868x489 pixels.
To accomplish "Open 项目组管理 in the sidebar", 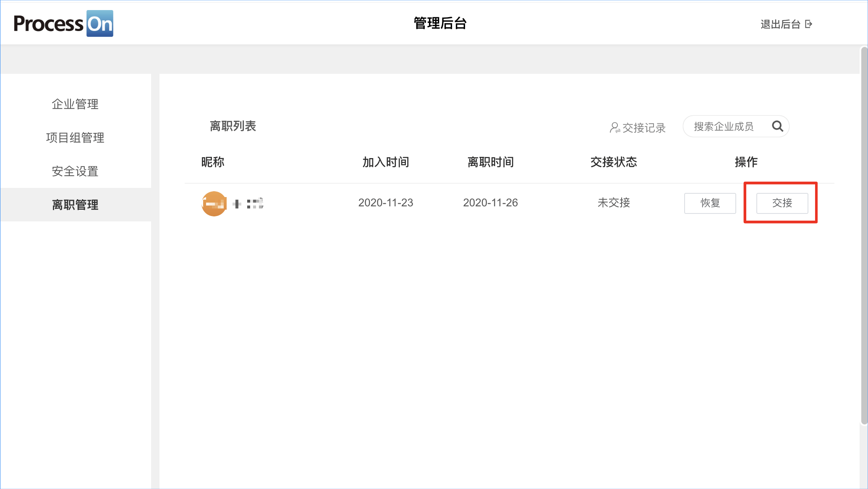I will point(75,138).
